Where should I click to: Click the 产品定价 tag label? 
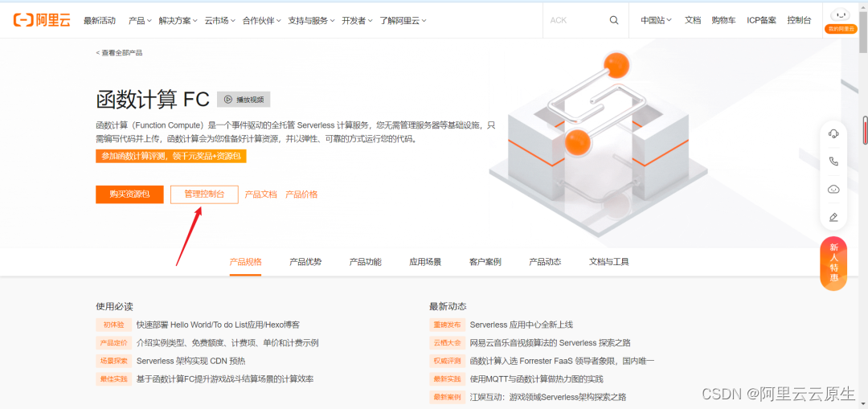pos(113,342)
